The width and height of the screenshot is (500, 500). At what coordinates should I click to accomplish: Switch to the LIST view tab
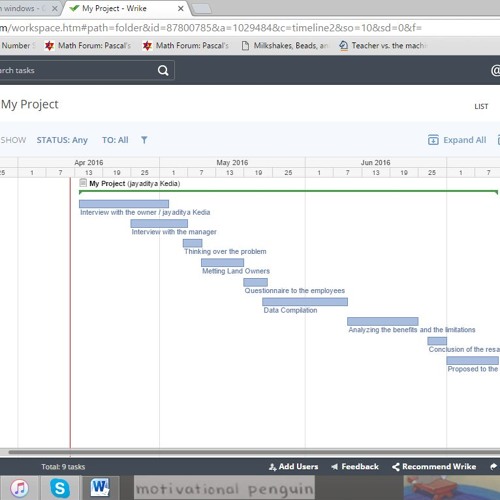481,106
